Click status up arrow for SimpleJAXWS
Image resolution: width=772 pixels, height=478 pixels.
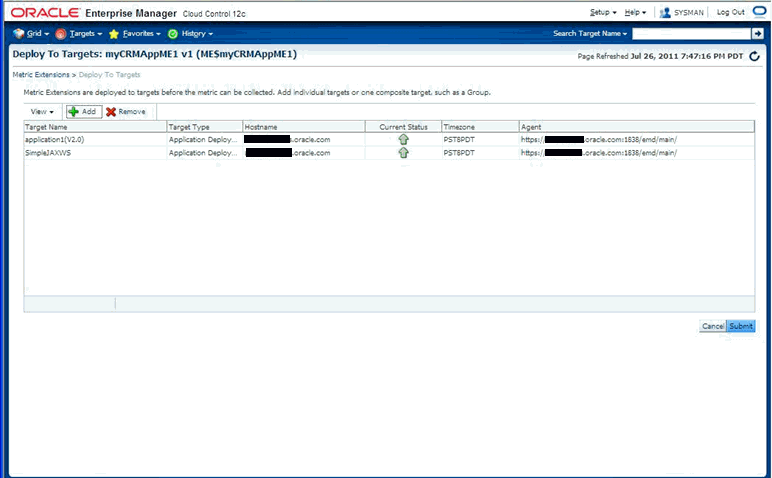(x=403, y=153)
